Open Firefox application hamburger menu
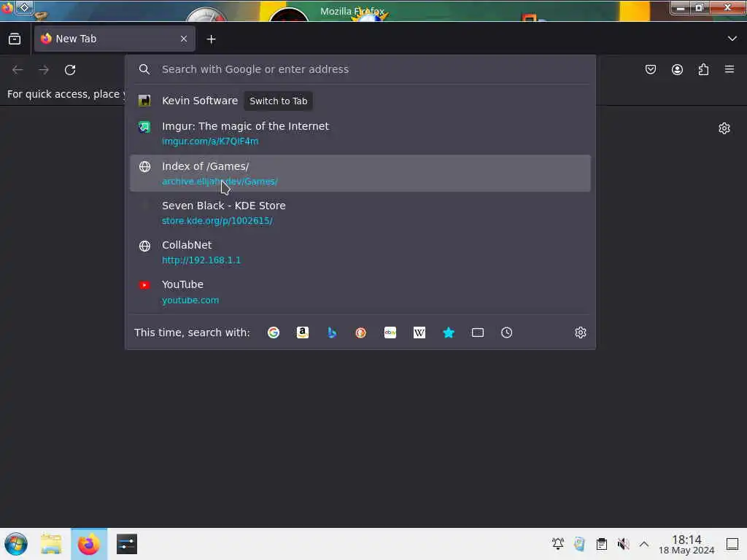747x560 pixels. click(x=729, y=69)
